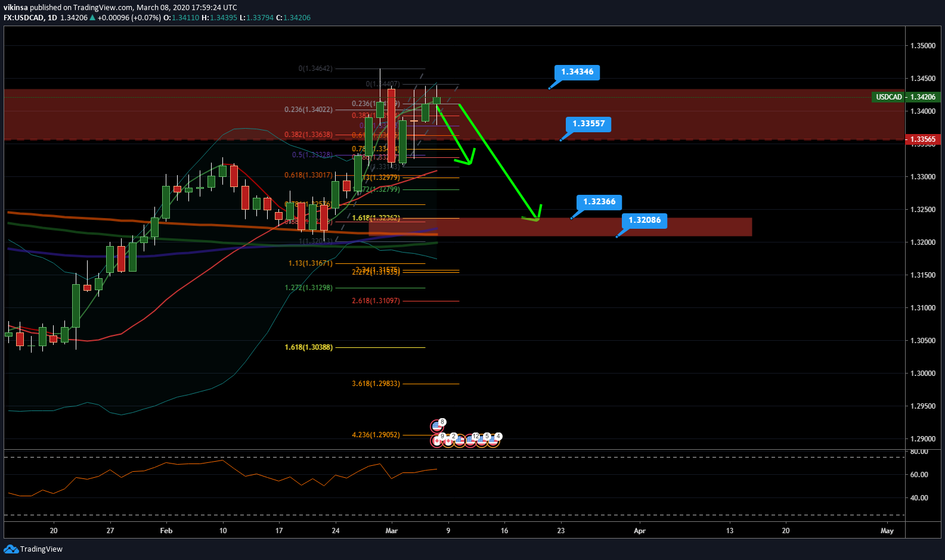Click the 1.29500 price axis label

(922, 406)
